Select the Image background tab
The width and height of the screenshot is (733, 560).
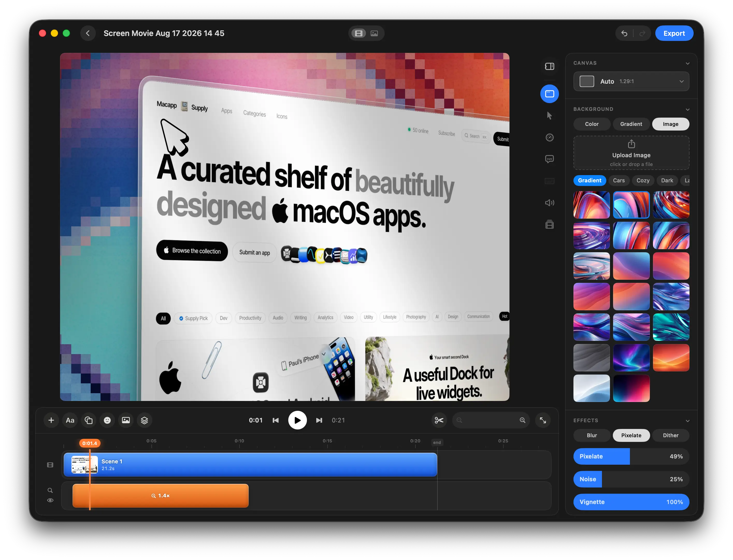coord(671,124)
